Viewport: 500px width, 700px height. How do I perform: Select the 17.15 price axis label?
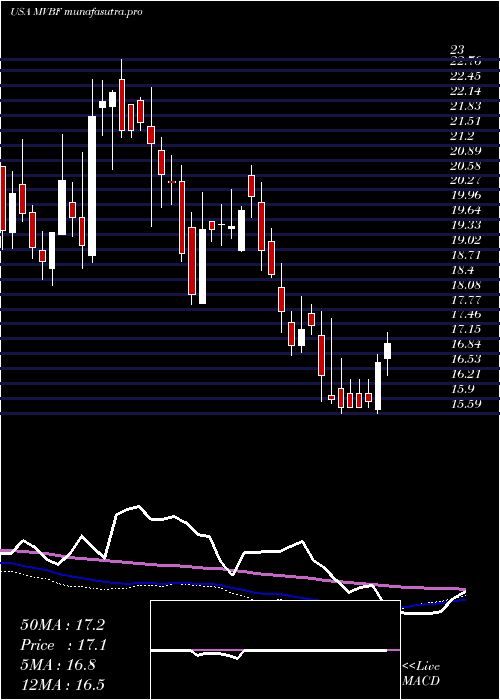coord(466,329)
